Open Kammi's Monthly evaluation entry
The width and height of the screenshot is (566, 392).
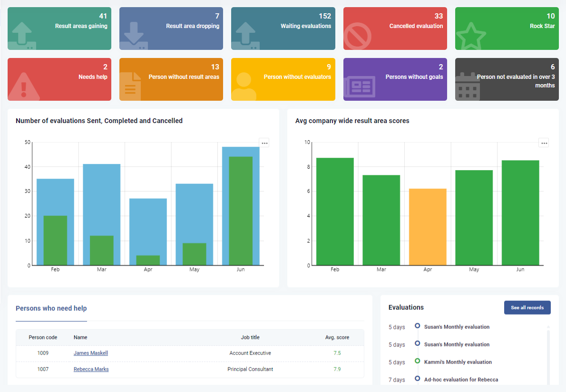coord(458,362)
